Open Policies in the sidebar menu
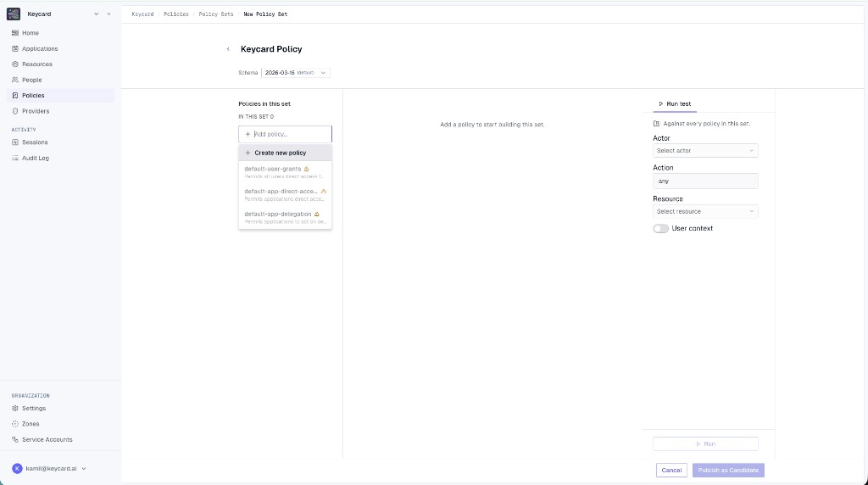This screenshot has width=868, height=485. (60, 95)
